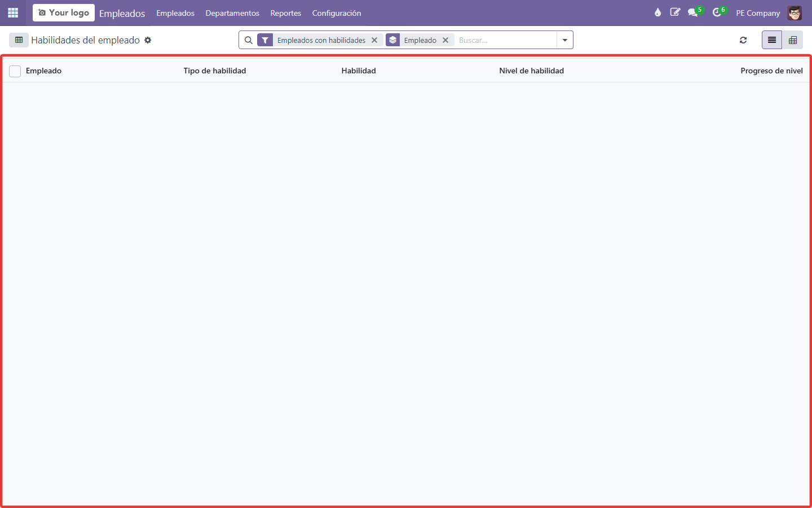The image size is (812, 508).
Task: Open the chat messages icon
Action: [693, 12]
